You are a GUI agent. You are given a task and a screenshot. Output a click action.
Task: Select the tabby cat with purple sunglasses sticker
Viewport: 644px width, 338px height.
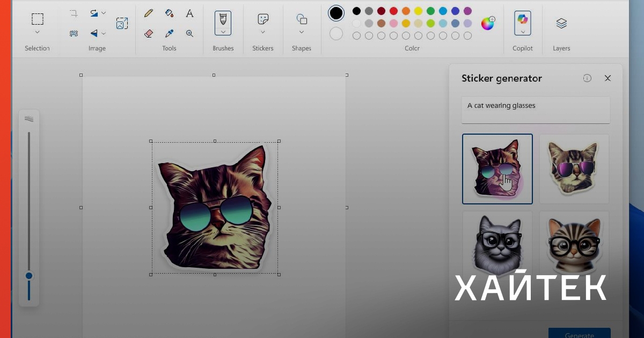pyautogui.click(x=574, y=169)
